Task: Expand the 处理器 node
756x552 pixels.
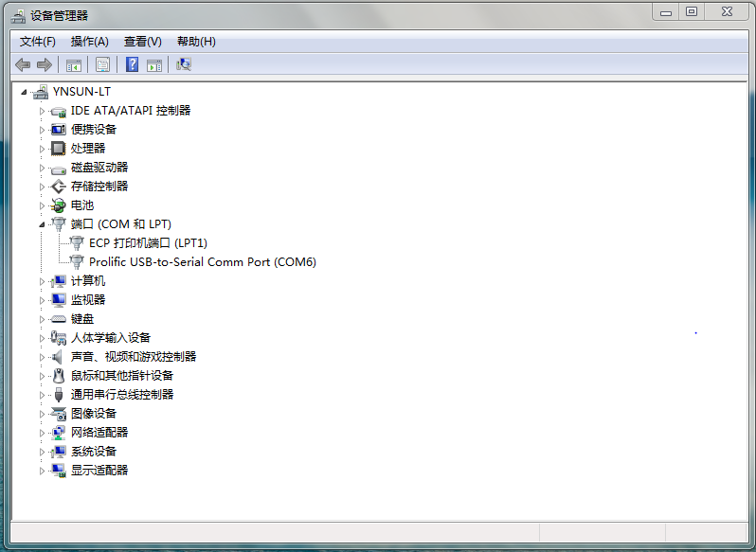Action: tap(42, 149)
